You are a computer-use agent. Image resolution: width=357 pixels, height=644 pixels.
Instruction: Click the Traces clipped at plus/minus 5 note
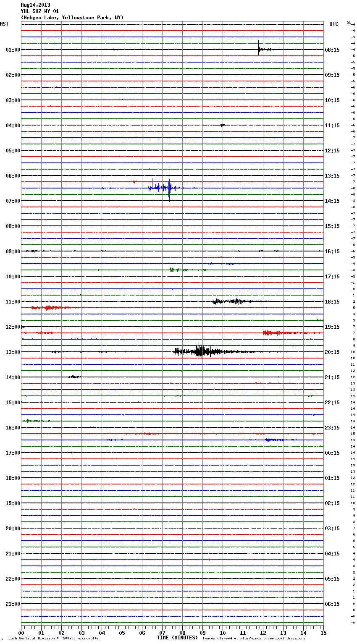pos(254,639)
